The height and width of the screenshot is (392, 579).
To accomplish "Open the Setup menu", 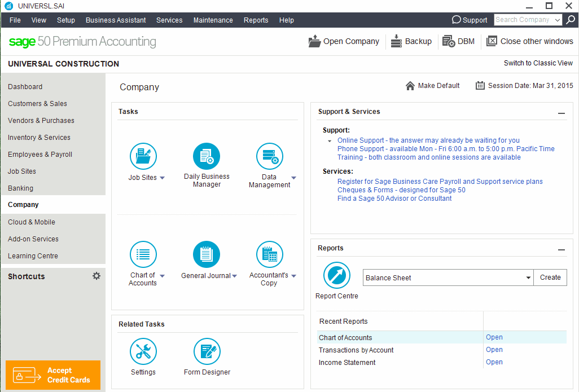I will pyautogui.click(x=66, y=20).
